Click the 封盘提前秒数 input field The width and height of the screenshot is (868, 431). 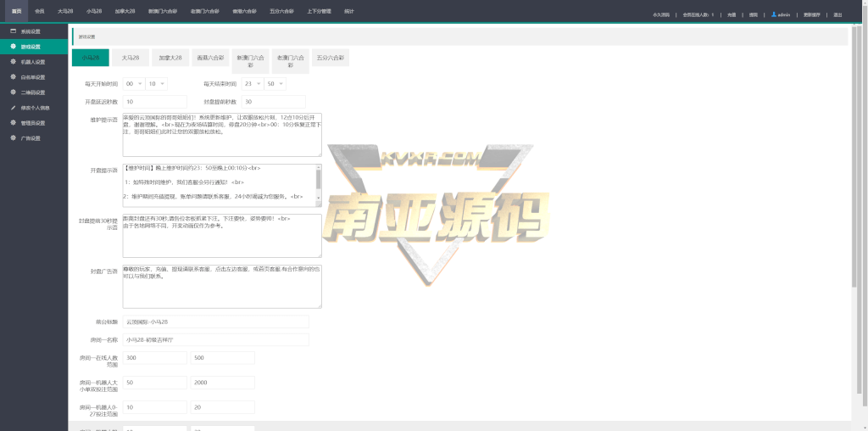pyautogui.click(x=274, y=101)
